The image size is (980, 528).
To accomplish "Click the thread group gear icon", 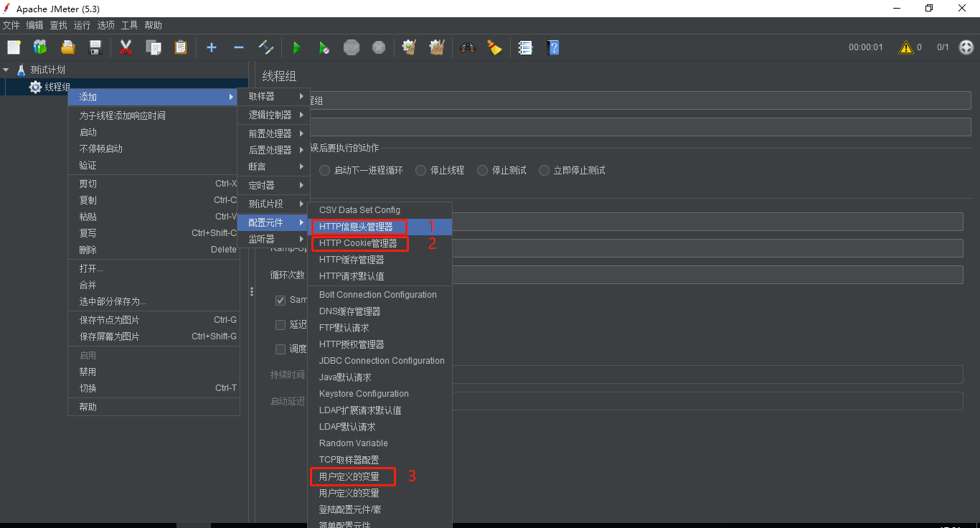I will click(x=35, y=87).
